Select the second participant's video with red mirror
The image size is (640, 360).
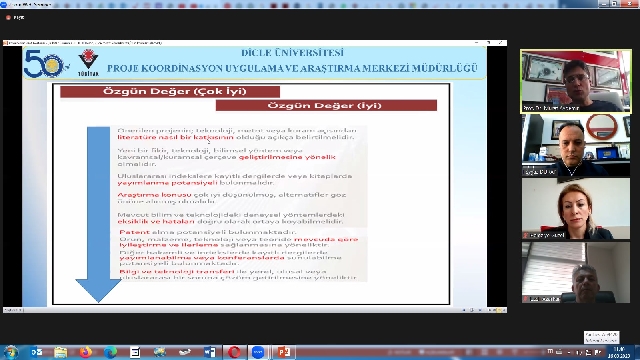(x=576, y=145)
